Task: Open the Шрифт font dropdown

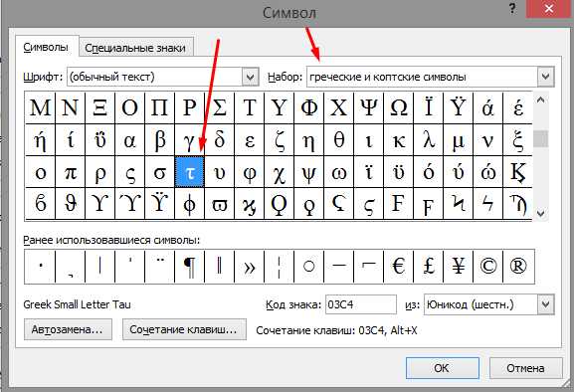Action: 251,78
